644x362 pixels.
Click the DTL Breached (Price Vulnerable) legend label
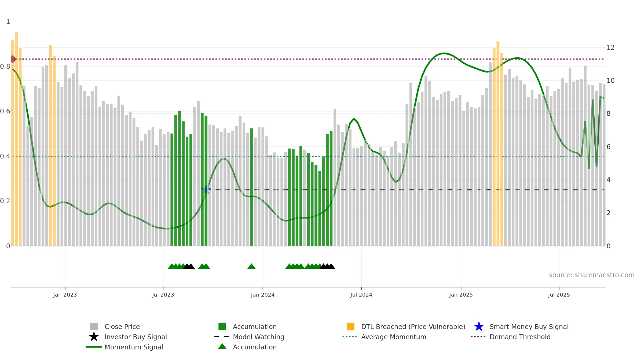coord(413,327)
